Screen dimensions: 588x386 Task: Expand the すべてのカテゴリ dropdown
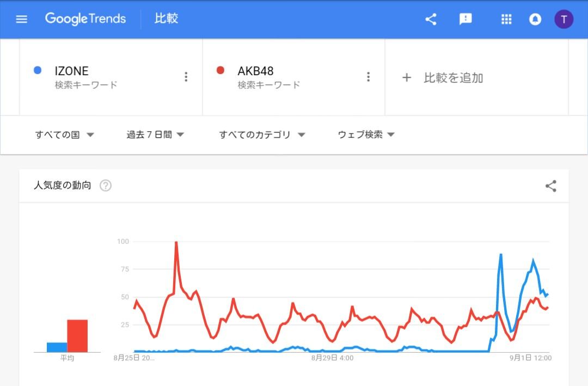pos(262,134)
